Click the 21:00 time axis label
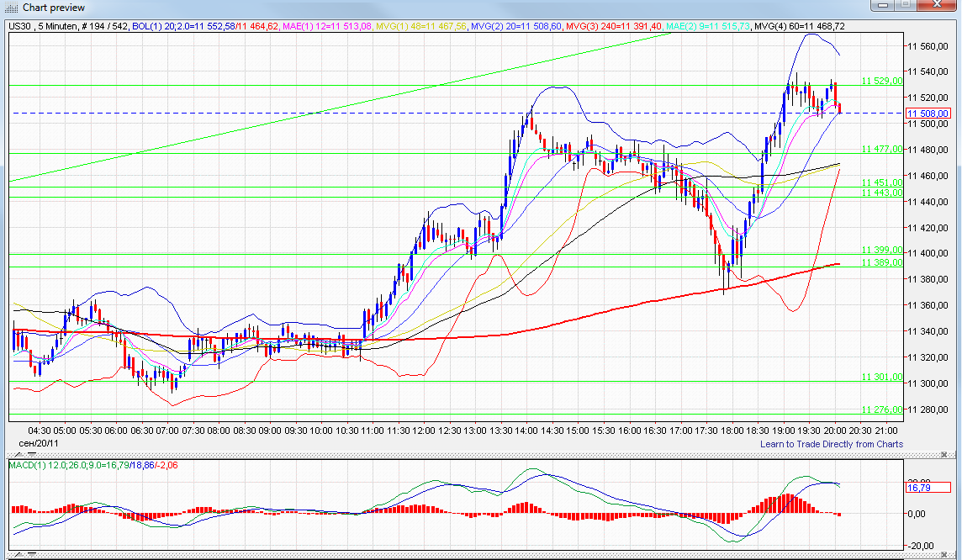The image size is (962, 560). (x=886, y=431)
